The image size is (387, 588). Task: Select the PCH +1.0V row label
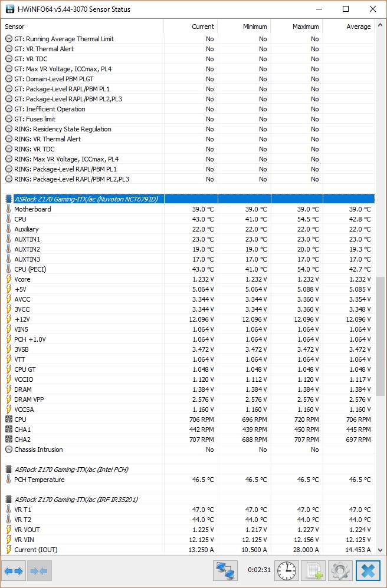click(30, 339)
